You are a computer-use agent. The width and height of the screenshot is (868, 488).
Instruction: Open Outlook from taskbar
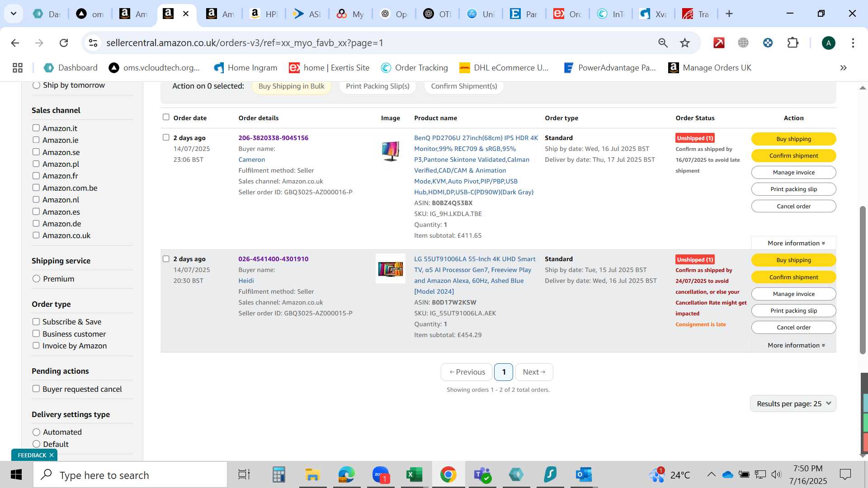(584, 475)
